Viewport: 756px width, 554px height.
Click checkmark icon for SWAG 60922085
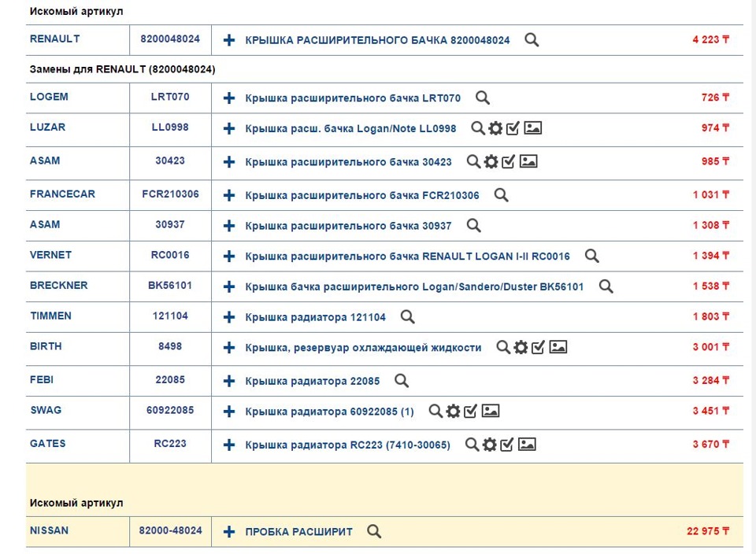click(471, 412)
